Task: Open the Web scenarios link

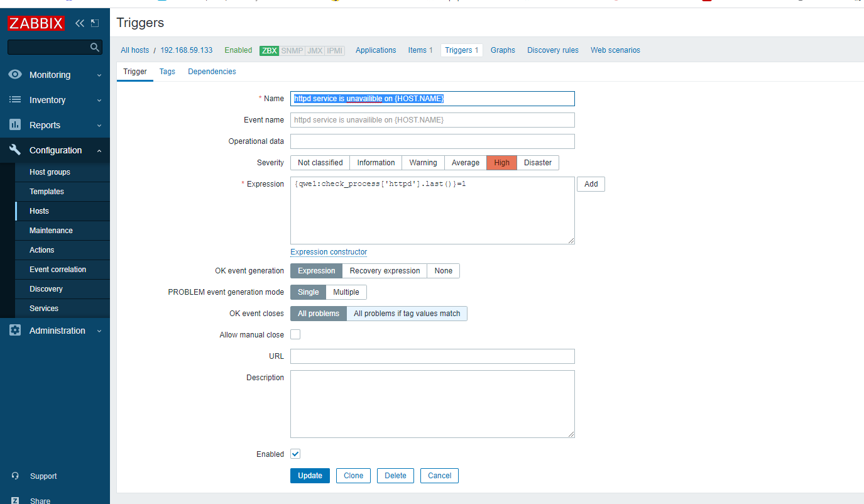Action: [x=615, y=50]
